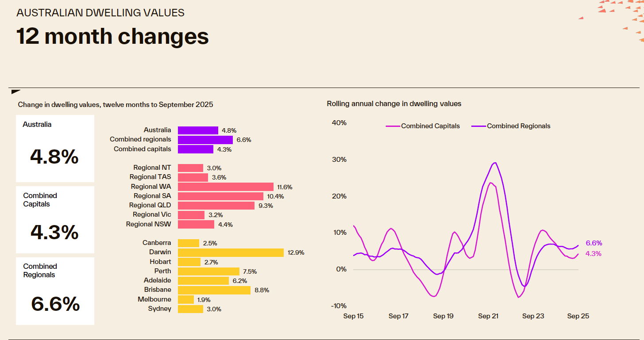Click the 4.3% line end label
The image size is (644, 340).
coord(594,254)
